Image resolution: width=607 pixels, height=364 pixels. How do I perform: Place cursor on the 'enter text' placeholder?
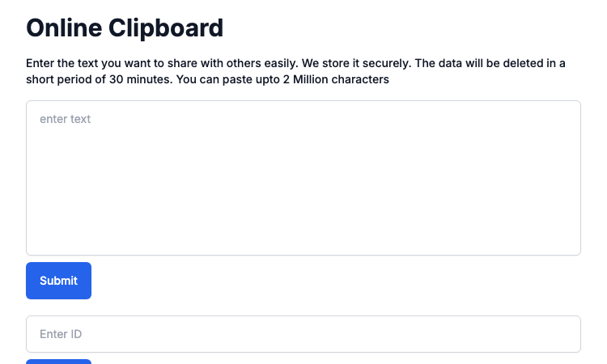[x=65, y=119]
